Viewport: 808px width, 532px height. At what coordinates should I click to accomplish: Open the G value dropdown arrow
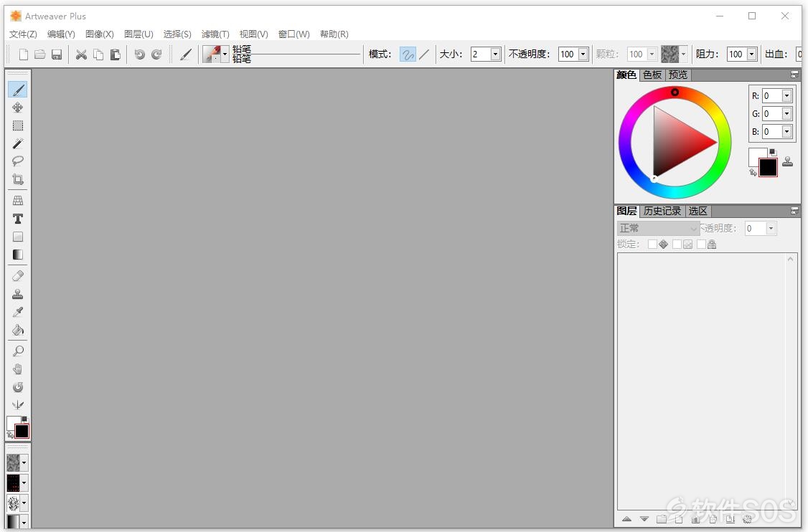point(786,114)
